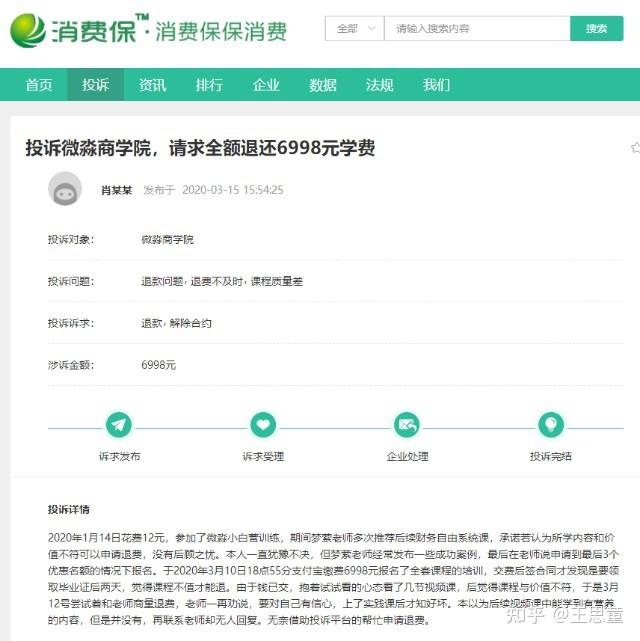Open the 排行 navigation item
Screen dimensions: 640x641
209,85
